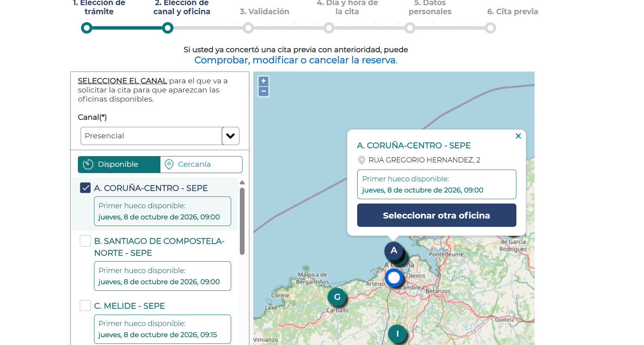Click the Presencial canal select field
The width and height of the screenshot is (644, 345).
[160, 136]
